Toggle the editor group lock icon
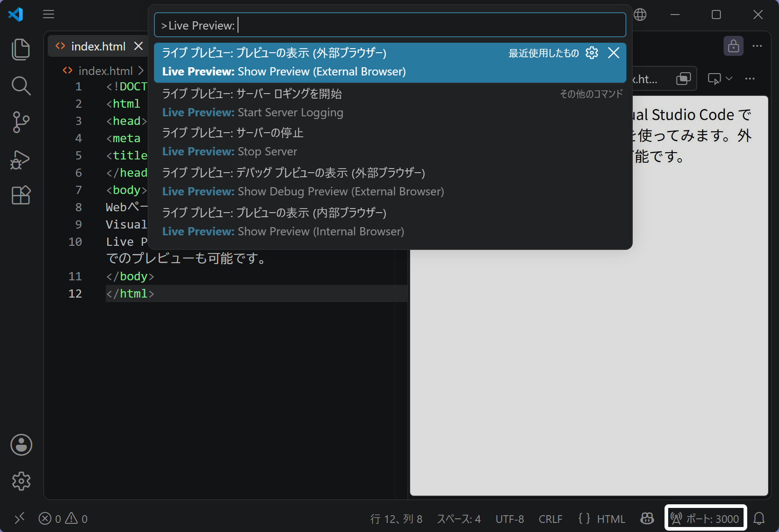This screenshot has width=779, height=532. click(733, 46)
